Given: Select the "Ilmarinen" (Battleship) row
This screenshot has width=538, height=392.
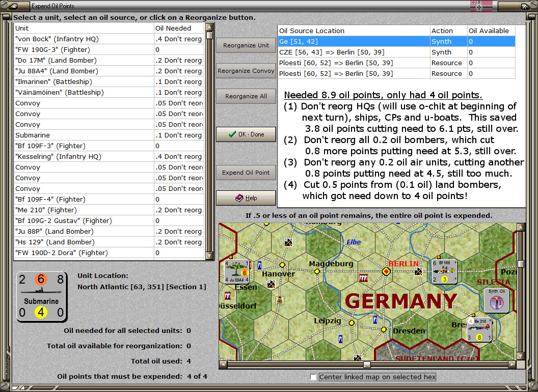Looking at the screenshot, I should click(x=109, y=81).
